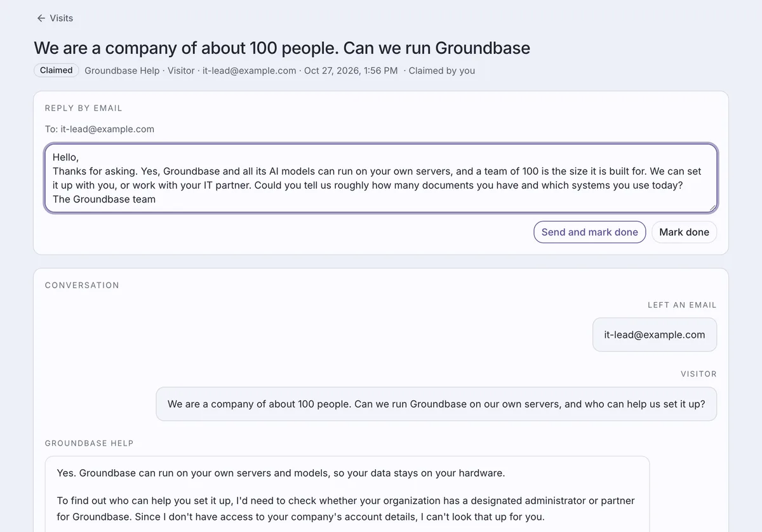762x532 pixels.
Task: Click the 'Yes. Groundbase can run' response paragraph
Action: 281,473
